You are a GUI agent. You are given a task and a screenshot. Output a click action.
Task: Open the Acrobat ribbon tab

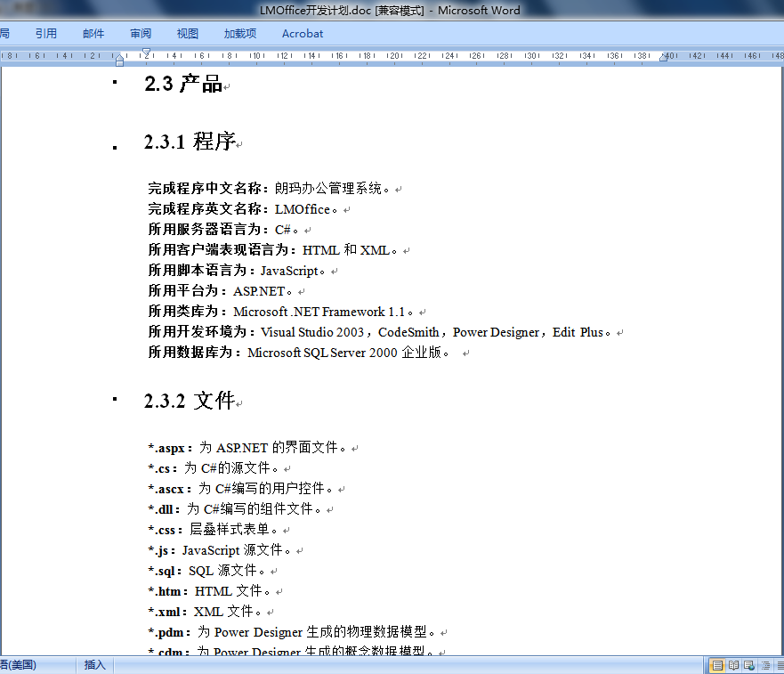click(303, 34)
